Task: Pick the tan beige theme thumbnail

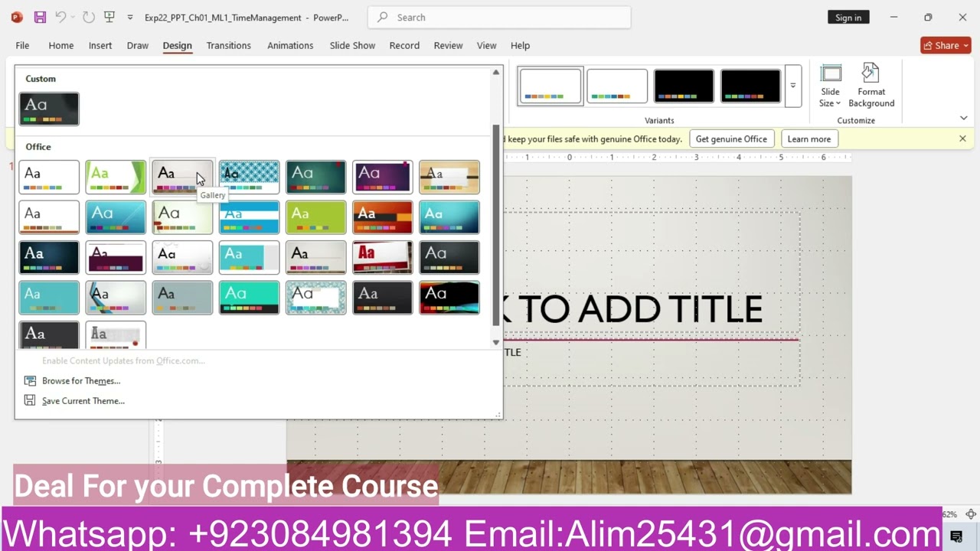Action: coord(449,177)
